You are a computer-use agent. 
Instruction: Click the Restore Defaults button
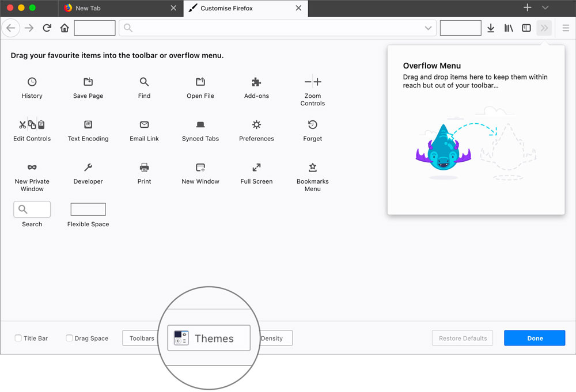pyautogui.click(x=462, y=338)
